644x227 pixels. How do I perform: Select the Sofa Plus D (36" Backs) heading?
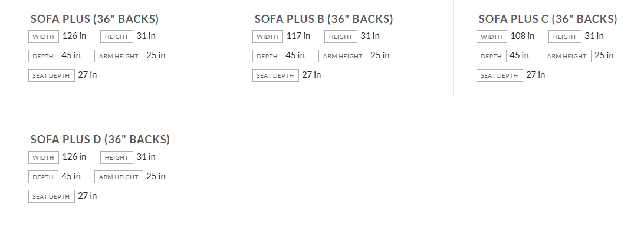pos(100,139)
